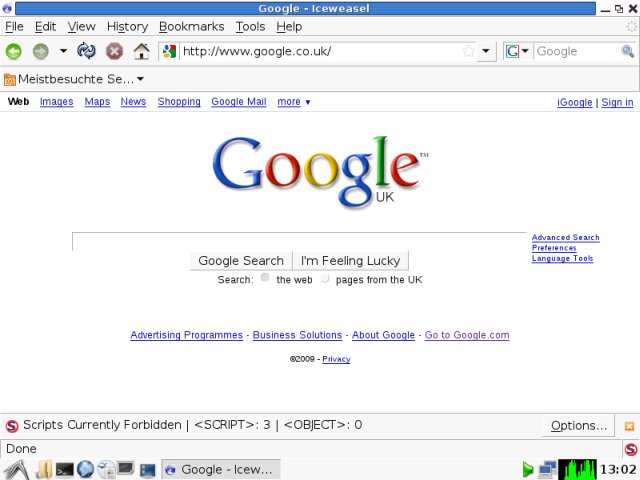Click the Google UK logo

click(x=320, y=171)
